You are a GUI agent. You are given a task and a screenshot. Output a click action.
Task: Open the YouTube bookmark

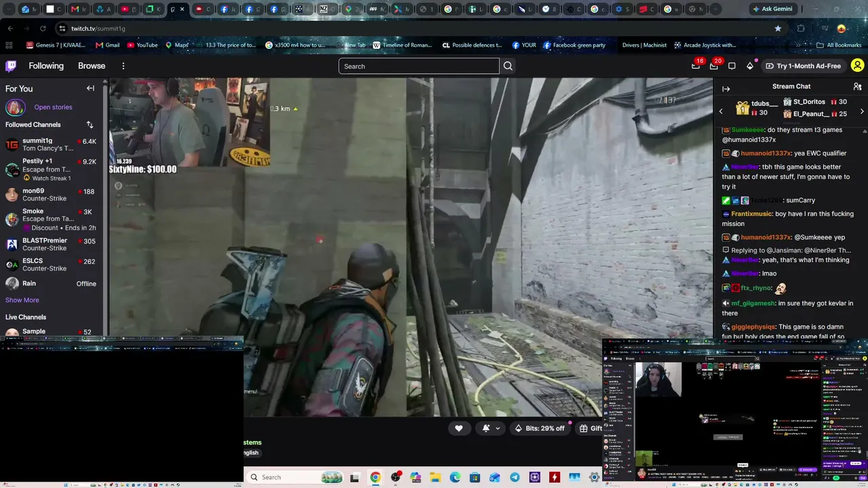coord(142,45)
